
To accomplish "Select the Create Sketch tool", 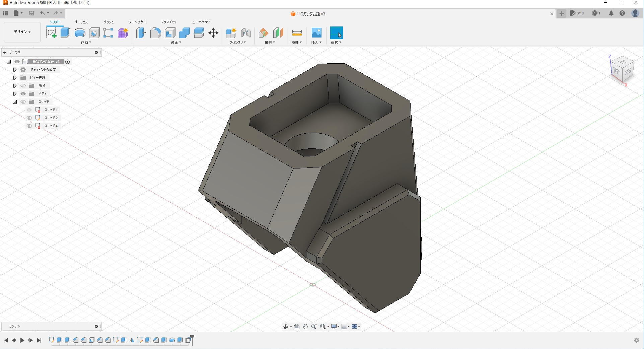I will pos(51,33).
